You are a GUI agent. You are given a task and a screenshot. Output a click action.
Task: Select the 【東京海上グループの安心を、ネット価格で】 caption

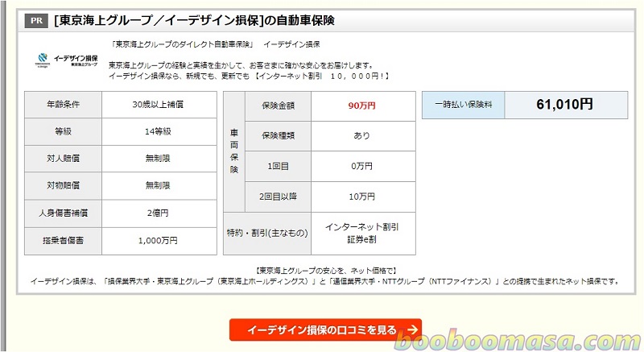coord(326,271)
